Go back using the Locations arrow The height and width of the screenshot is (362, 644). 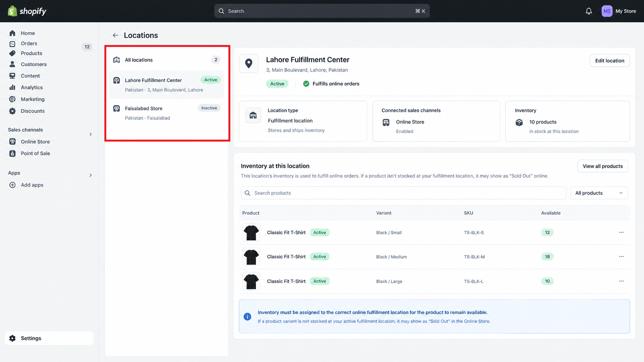115,35
